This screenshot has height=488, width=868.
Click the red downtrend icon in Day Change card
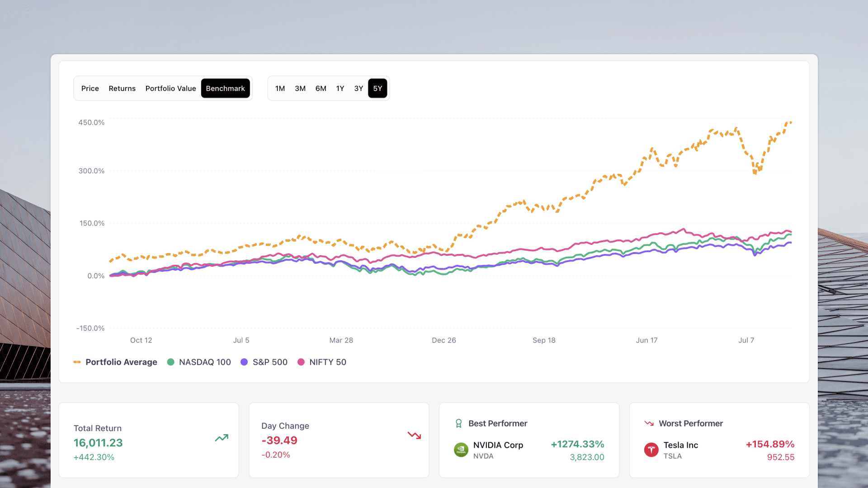click(x=414, y=435)
